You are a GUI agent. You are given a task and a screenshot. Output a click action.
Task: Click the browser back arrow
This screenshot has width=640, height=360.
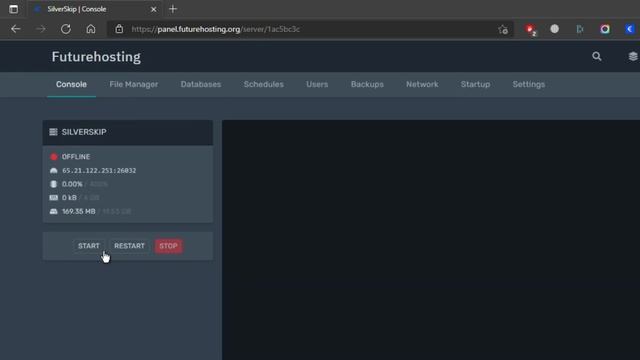pos(16,29)
